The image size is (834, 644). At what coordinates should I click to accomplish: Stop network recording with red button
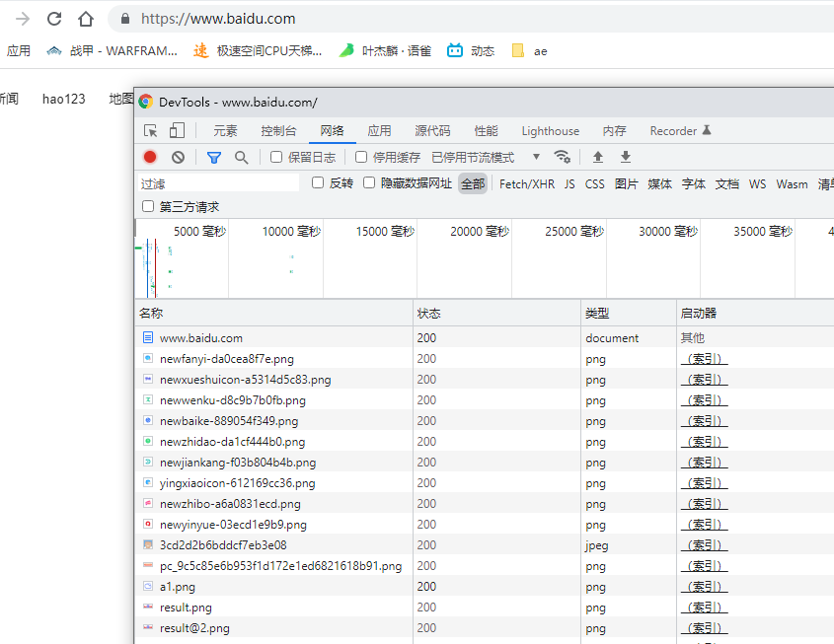[x=150, y=157]
